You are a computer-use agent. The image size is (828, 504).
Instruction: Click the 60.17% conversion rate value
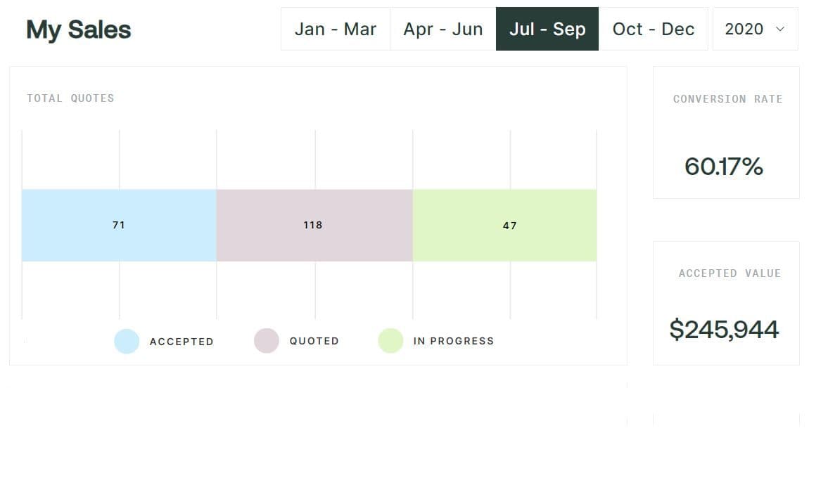point(724,167)
